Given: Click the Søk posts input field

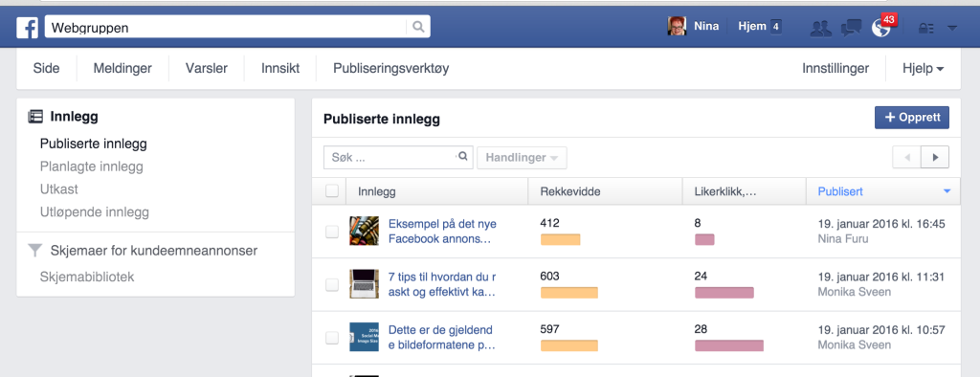Looking at the screenshot, I should 390,158.
